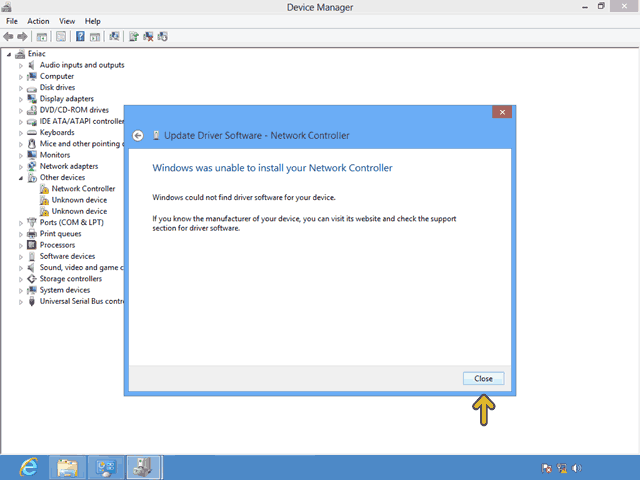The width and height of the screenshot is (640, 480).
Task: Click the Display adapters icon
Action: tap(32, 99)
